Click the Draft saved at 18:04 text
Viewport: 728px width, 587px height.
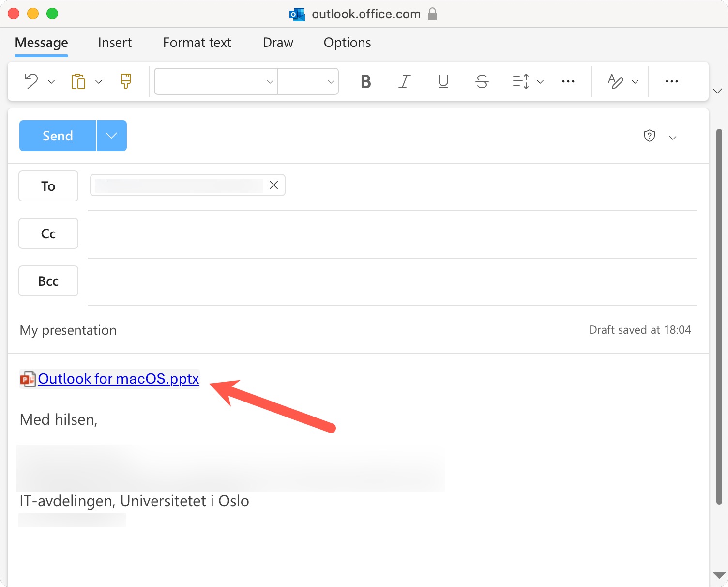640,330
